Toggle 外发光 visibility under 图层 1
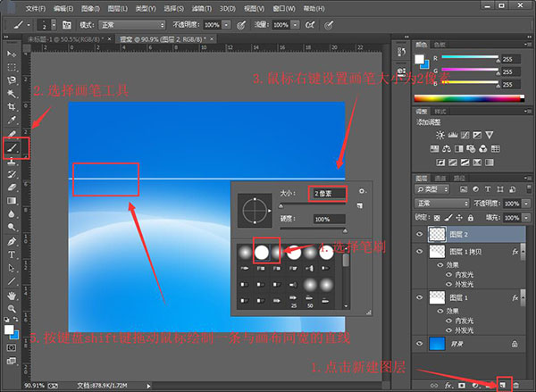536x392 pixels. (448, 330)
